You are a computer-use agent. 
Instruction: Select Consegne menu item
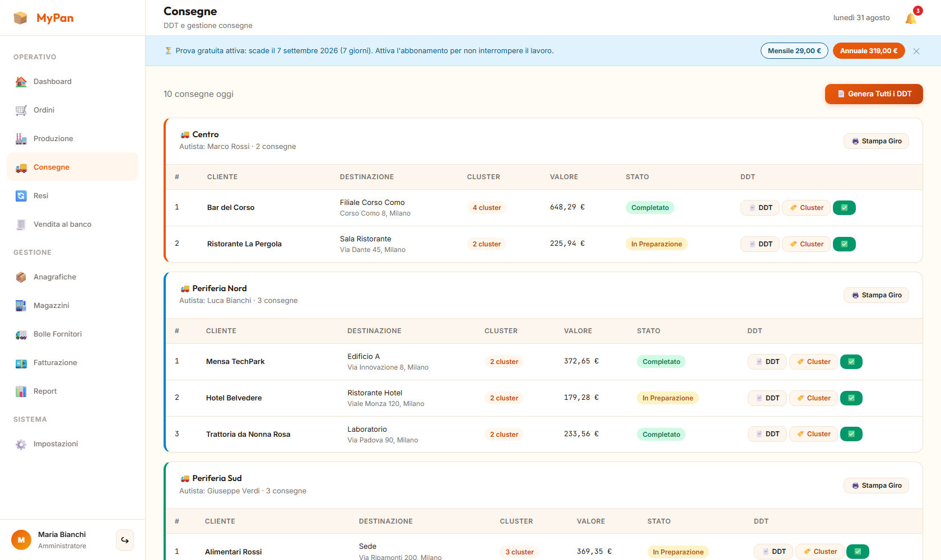(x=72, y=167)
